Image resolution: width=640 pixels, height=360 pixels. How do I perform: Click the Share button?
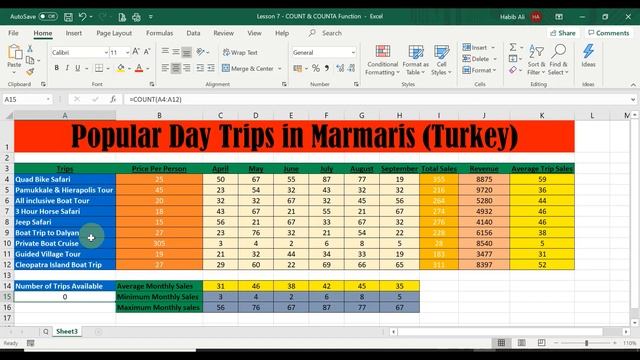point(563,33)
